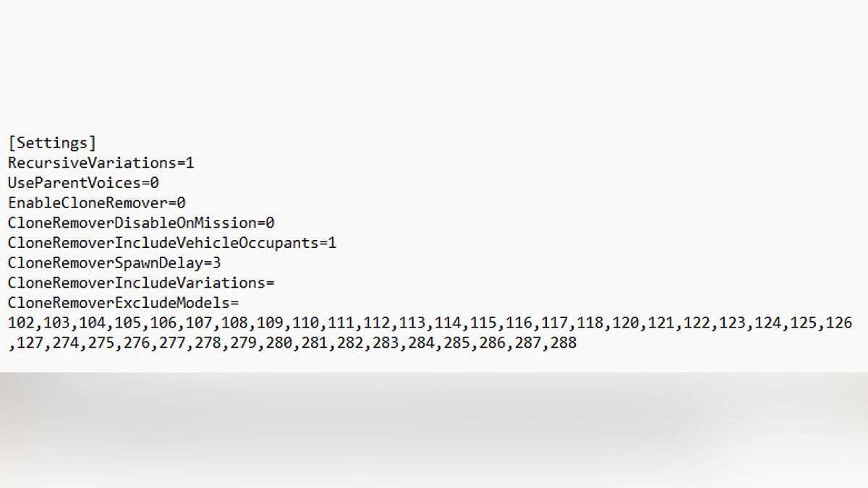Click number 105 in the model list
The height and width of the screenshot is (488, 868).
pos(128,322)
